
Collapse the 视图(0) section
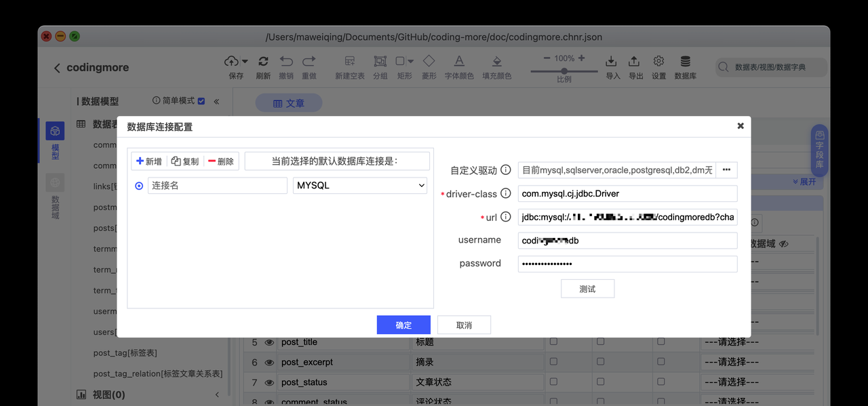coord(216,394)
